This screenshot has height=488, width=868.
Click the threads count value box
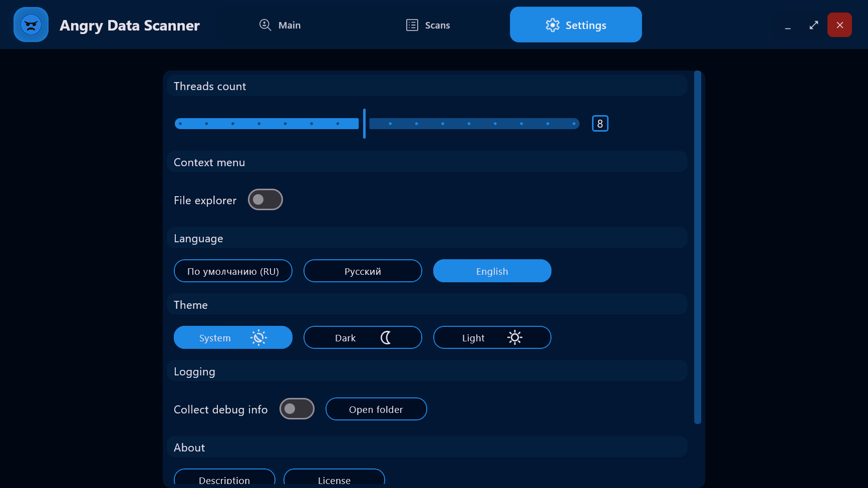(600, 124)
